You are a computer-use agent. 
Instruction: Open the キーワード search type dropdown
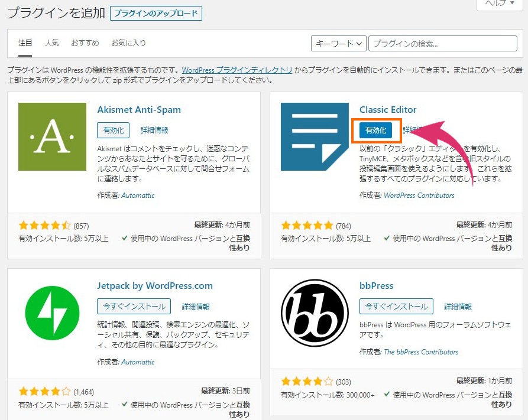click(338, 44)
